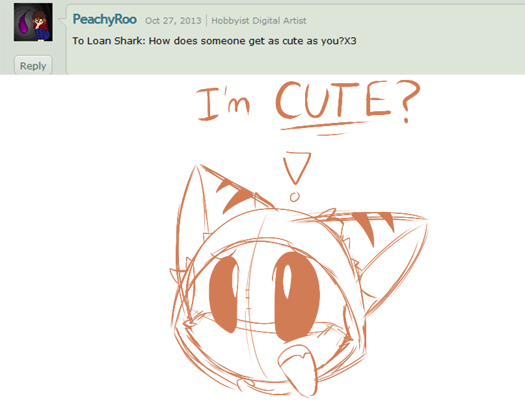The image size is (525, 420).
Task: Click the triangular exclamation mark above the head
Action: (x=297, y=168)
